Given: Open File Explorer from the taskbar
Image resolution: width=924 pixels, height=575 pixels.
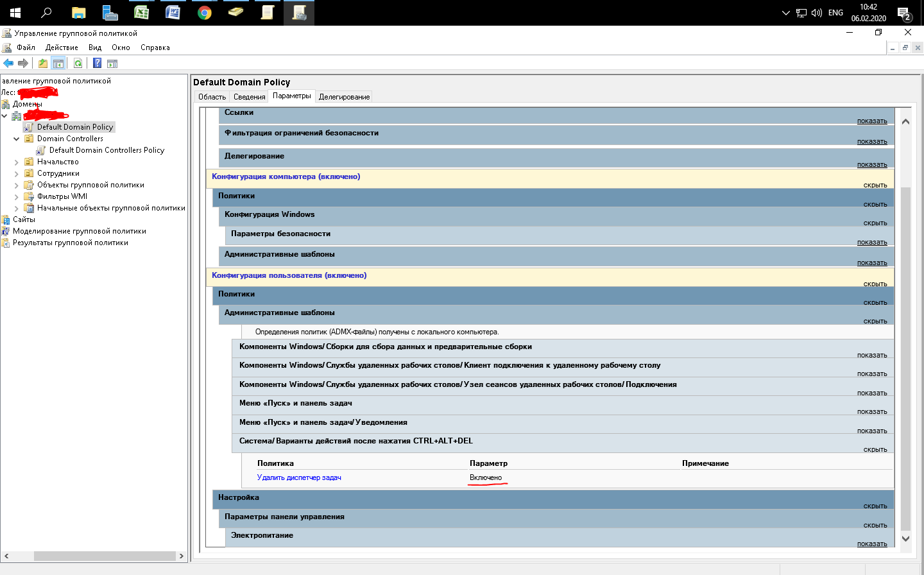Looking at the screenshot, I should (x=78, y=13).
